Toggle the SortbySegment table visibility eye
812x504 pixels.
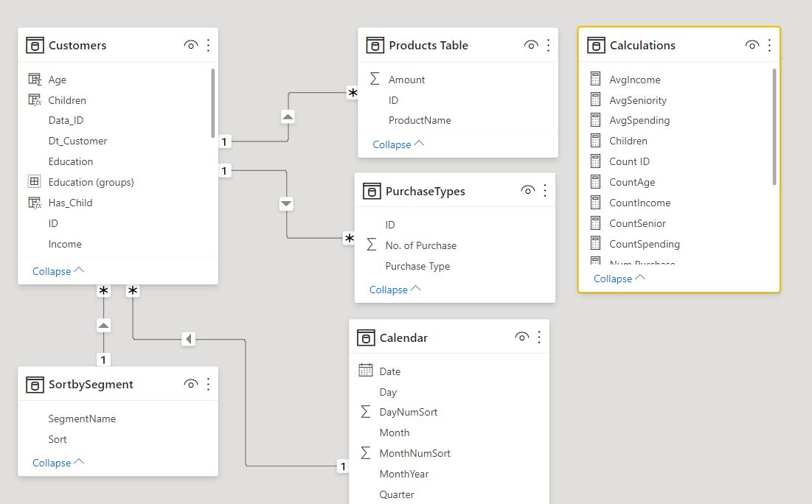click(191, 384)
